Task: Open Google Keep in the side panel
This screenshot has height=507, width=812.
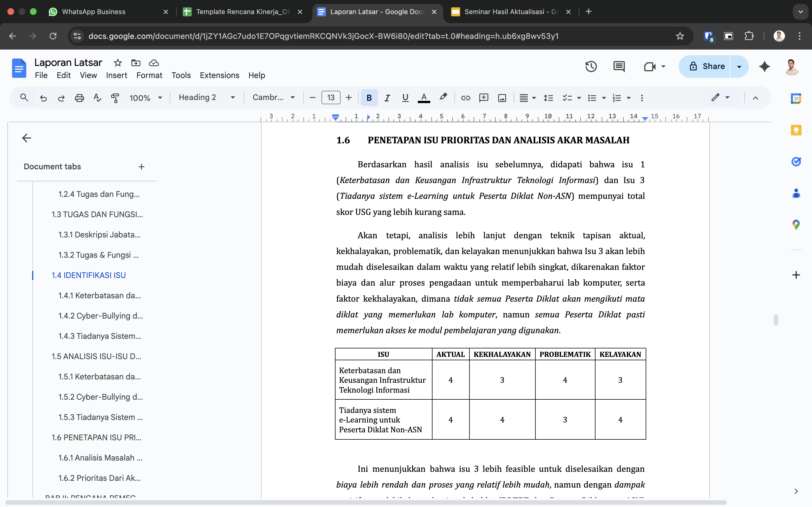Action: click(796, 130)
